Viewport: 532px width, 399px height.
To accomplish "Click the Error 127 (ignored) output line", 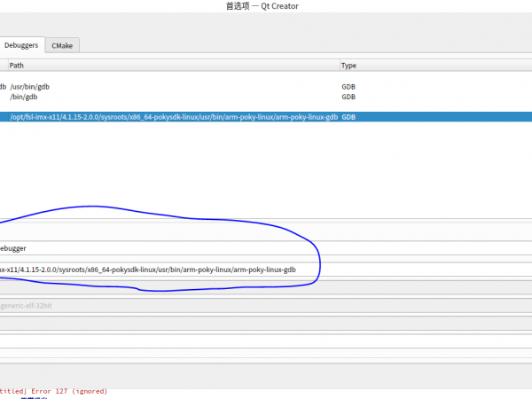I will [x=53, y=391].
